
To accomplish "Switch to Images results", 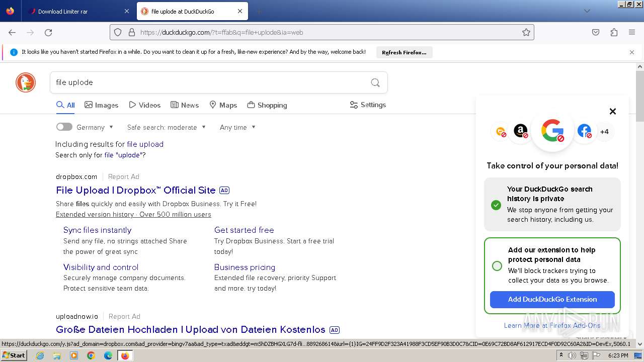I will (101, 105).
